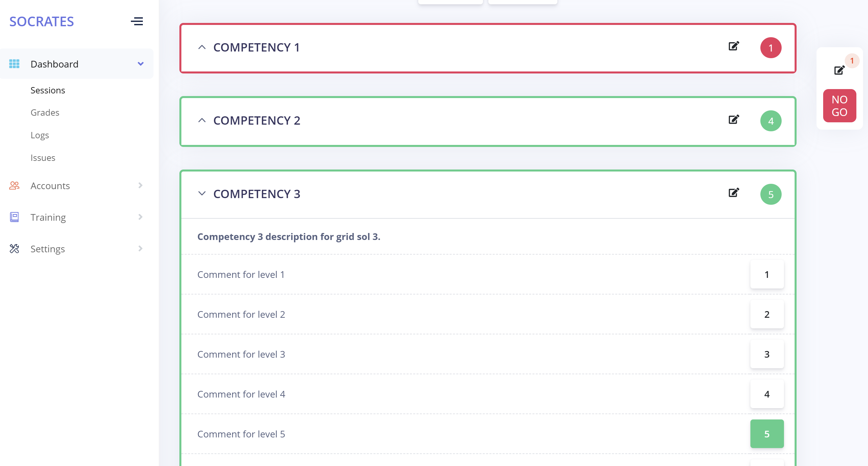
Task: Select level 3 score for Competency 3
Action: click(767, 354)
